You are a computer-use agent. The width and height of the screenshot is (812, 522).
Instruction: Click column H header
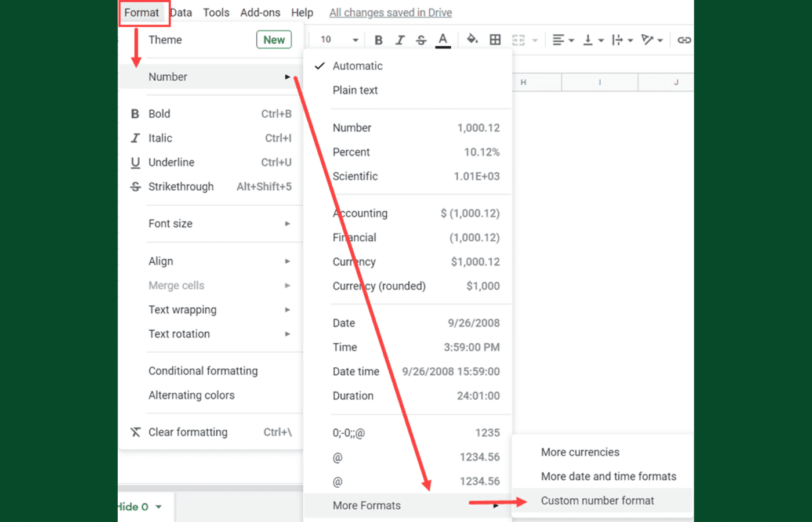(x=524, y=82)
